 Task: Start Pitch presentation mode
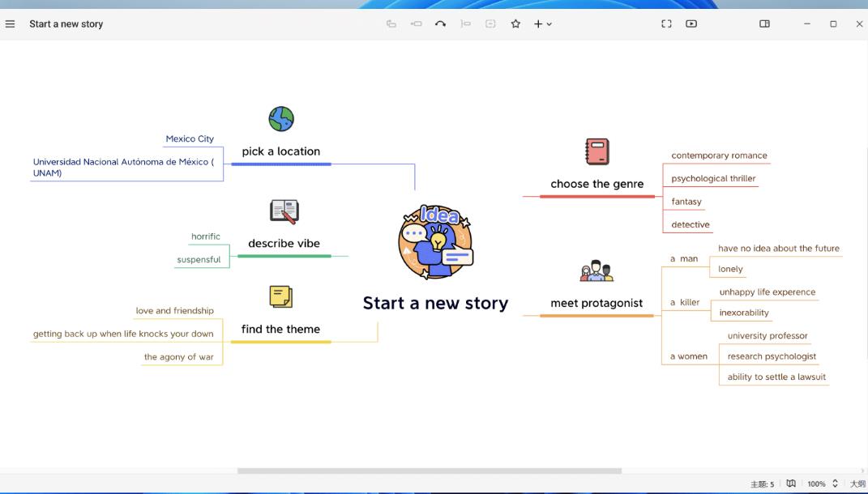[691, 23]
